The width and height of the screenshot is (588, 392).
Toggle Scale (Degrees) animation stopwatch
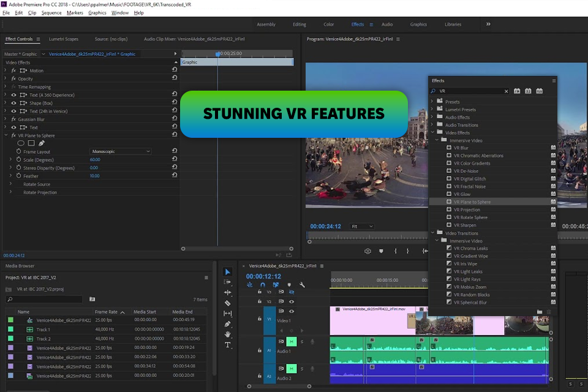click(x=18, y=159)
